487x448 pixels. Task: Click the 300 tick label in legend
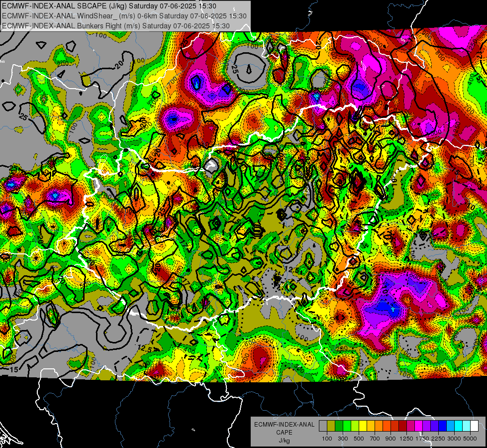click(x=343, y=439)
